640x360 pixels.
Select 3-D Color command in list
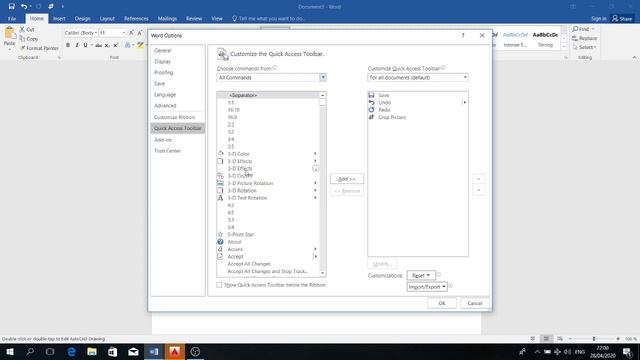[x=267, y=154]
